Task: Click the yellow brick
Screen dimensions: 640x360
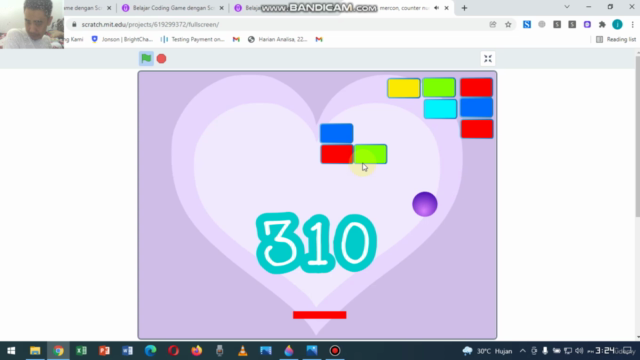Action: point(404,88)
